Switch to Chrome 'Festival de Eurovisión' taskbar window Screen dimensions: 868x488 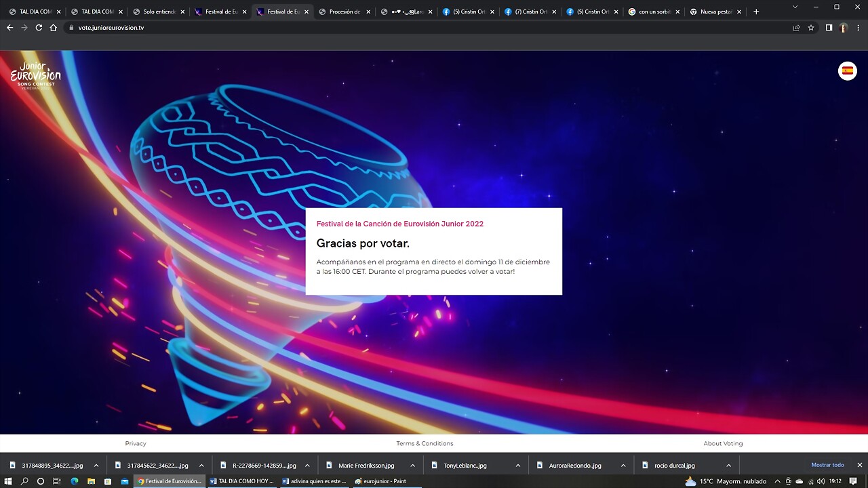170,481
